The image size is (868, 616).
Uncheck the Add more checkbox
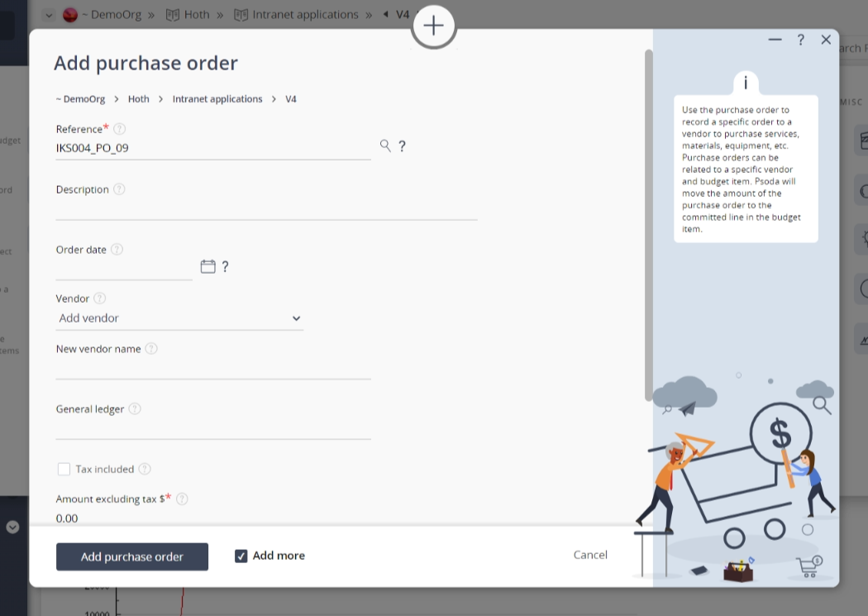point(241,556)
